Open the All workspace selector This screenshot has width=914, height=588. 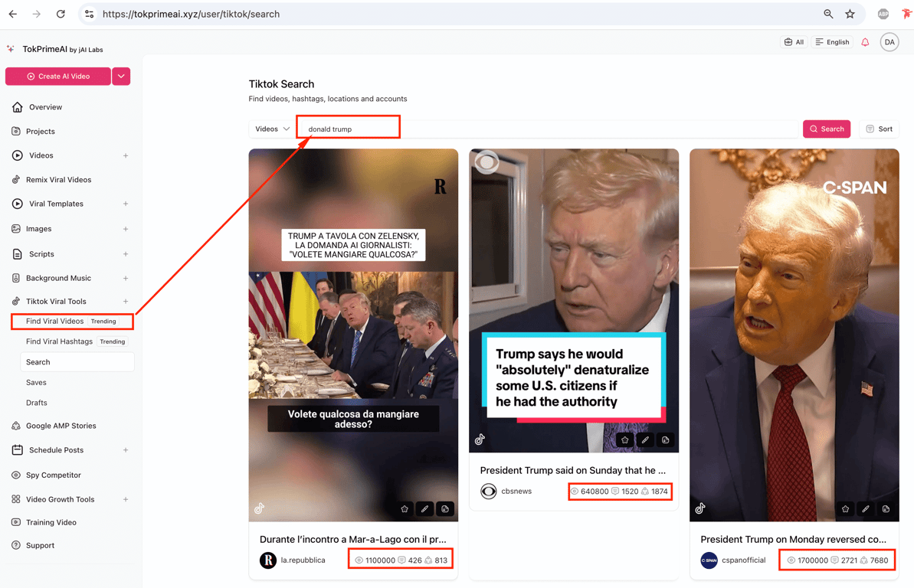tap(794, 42)
